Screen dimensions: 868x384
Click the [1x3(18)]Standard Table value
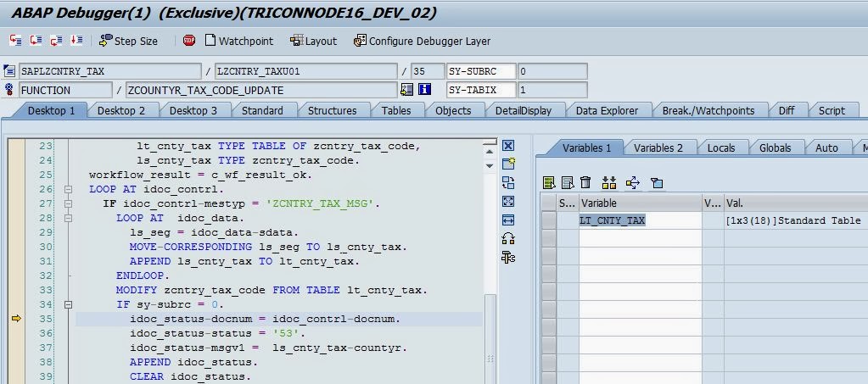[x=792, y=220]
